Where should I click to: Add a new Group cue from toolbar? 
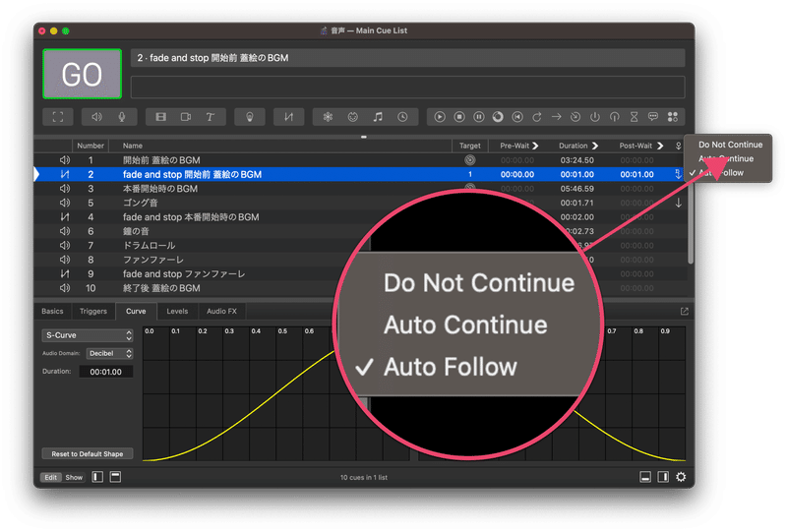click(x=58, y=117)
